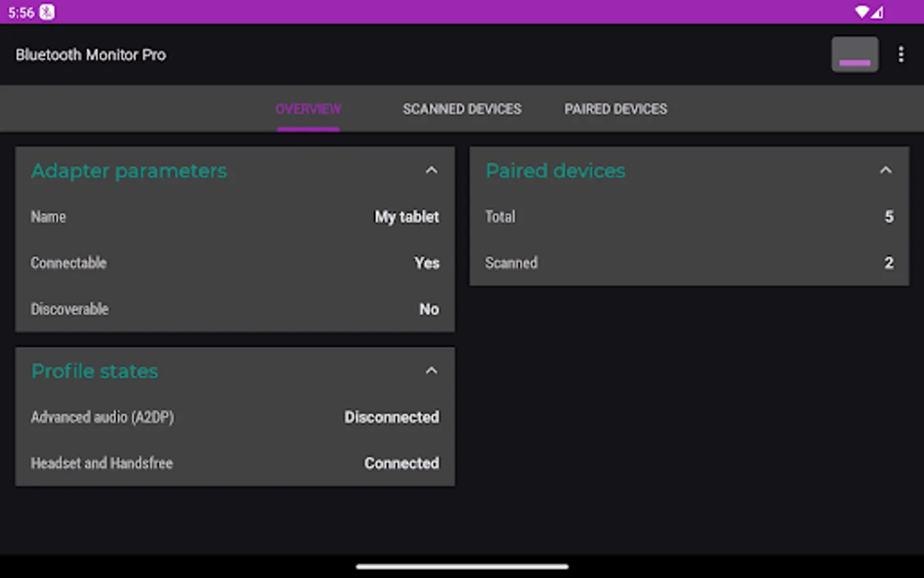
Task: Open the overflow menu in the app bar
Action: pos(901,54)
